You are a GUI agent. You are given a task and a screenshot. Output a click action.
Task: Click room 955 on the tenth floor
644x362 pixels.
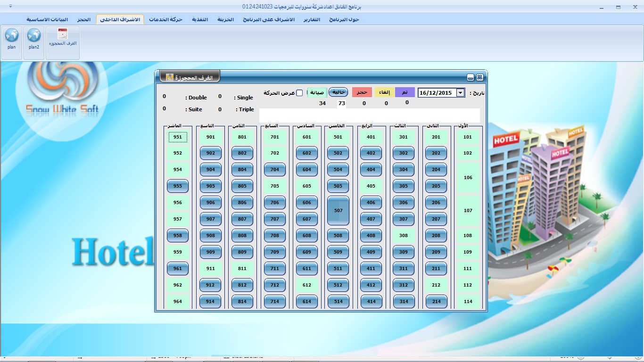click(178, 186)
